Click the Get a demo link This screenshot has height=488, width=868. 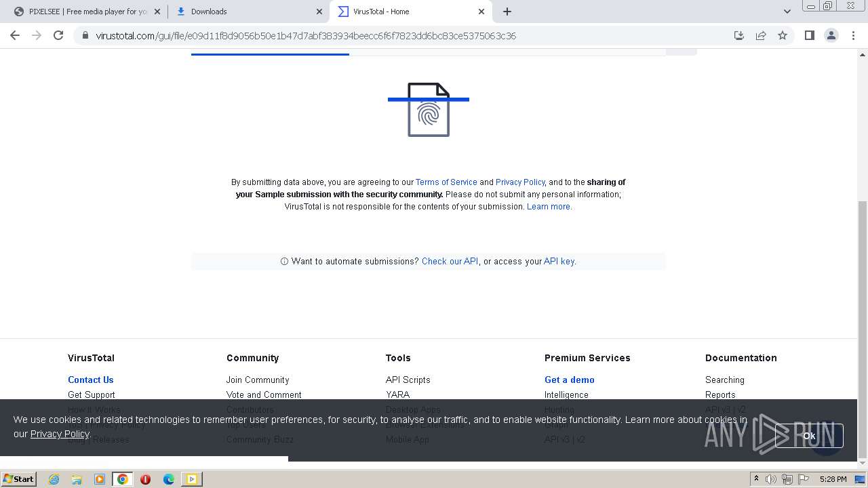click(x=569, y=380)
